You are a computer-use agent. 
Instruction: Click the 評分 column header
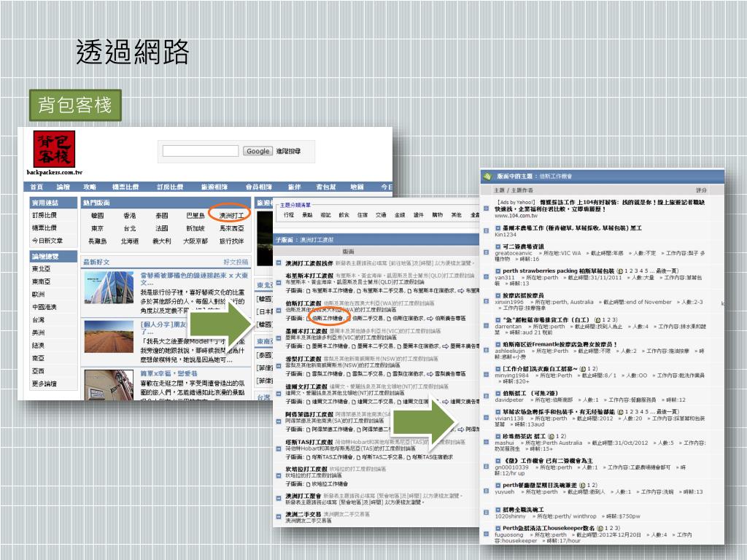click(701, 190)
